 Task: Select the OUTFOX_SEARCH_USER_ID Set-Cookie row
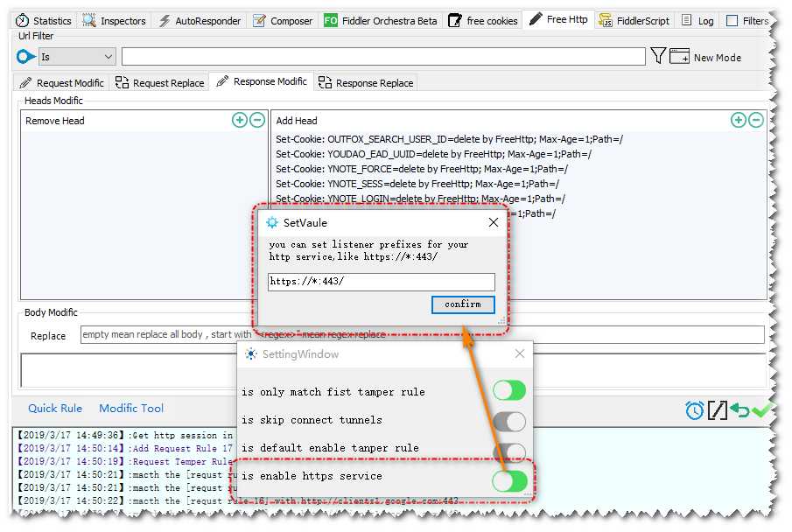[449, 139]
